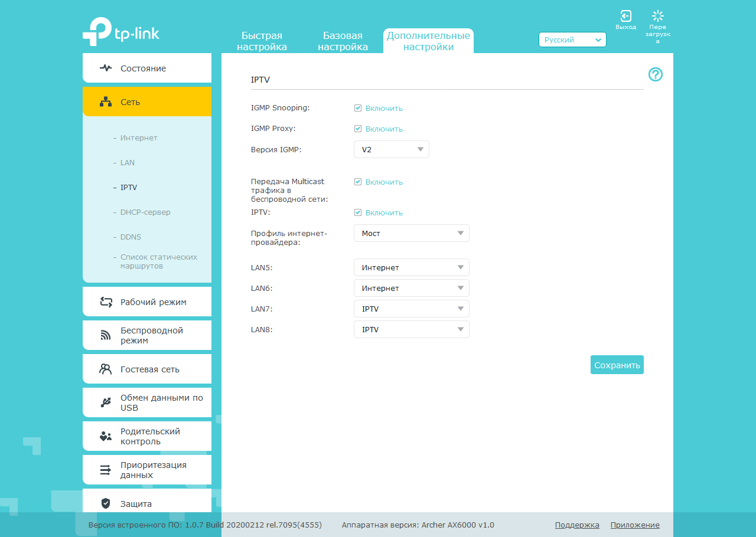Switch to the Быстрая настройка tab
Screen dimensions: 756x537
click(x=262, y=41)
